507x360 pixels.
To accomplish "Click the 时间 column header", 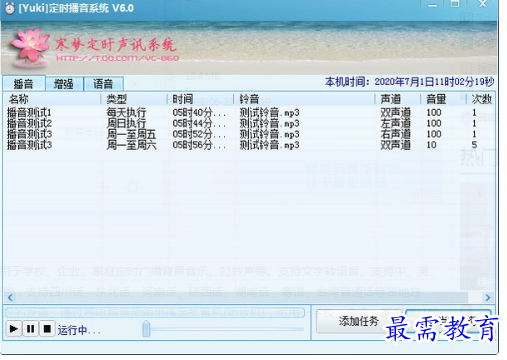I will click(x=200, y=99).
